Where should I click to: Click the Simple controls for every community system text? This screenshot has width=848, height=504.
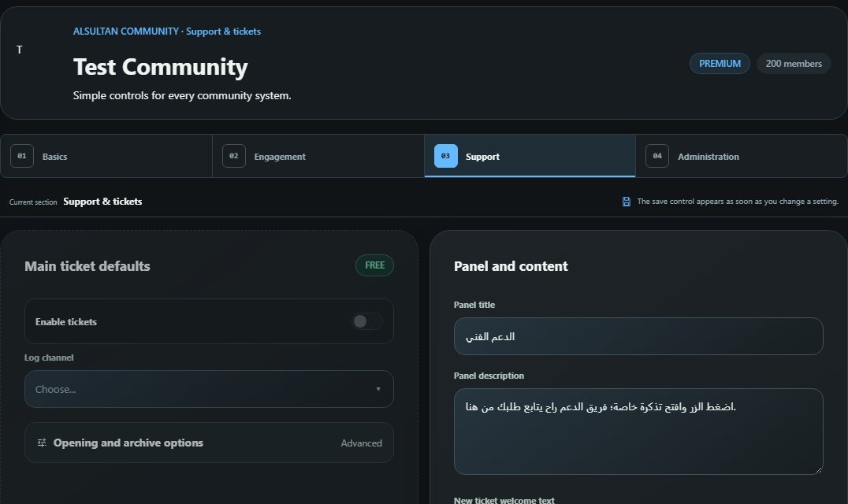tap(182, 95)
